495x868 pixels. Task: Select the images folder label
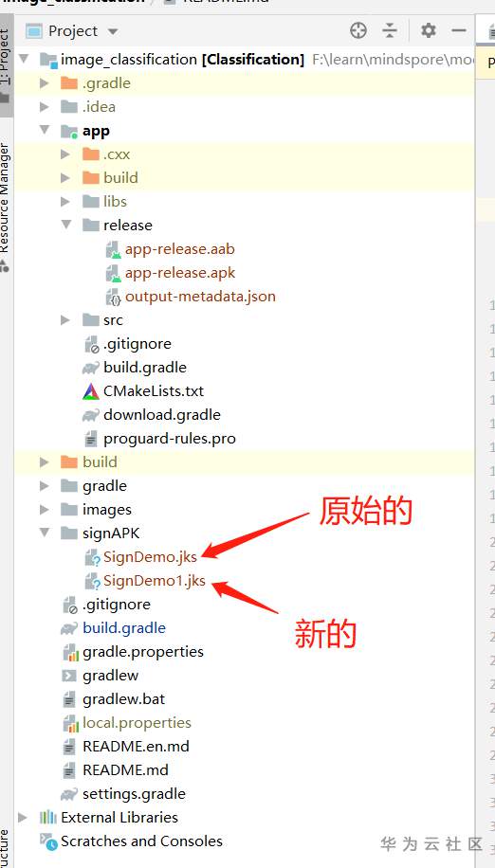pos(107,510)
